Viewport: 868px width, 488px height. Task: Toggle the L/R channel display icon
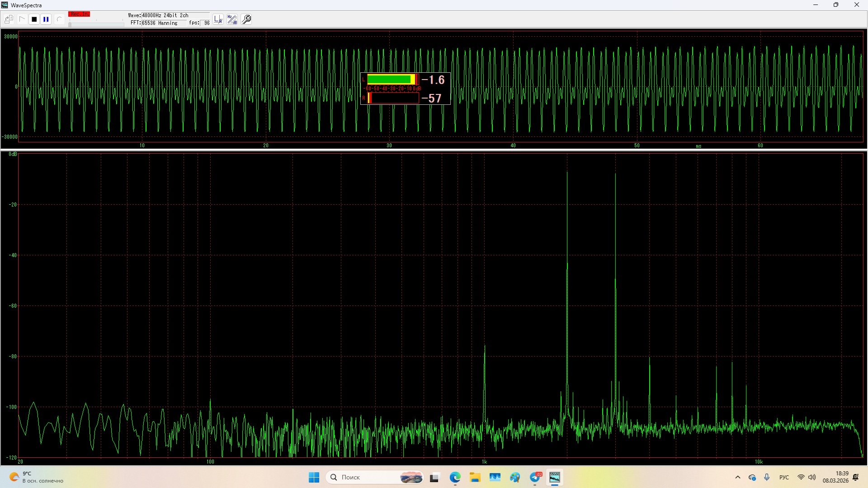coord(218,19)
